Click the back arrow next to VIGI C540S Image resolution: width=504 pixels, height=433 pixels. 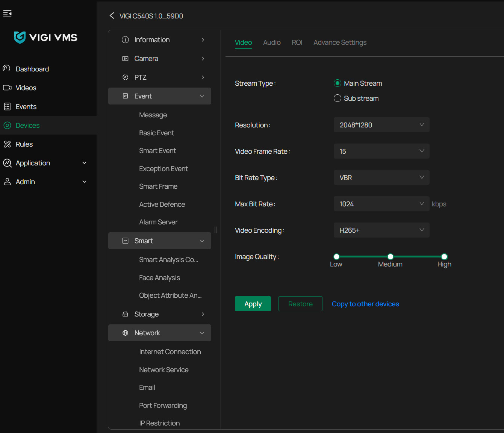tap(112, 16)
